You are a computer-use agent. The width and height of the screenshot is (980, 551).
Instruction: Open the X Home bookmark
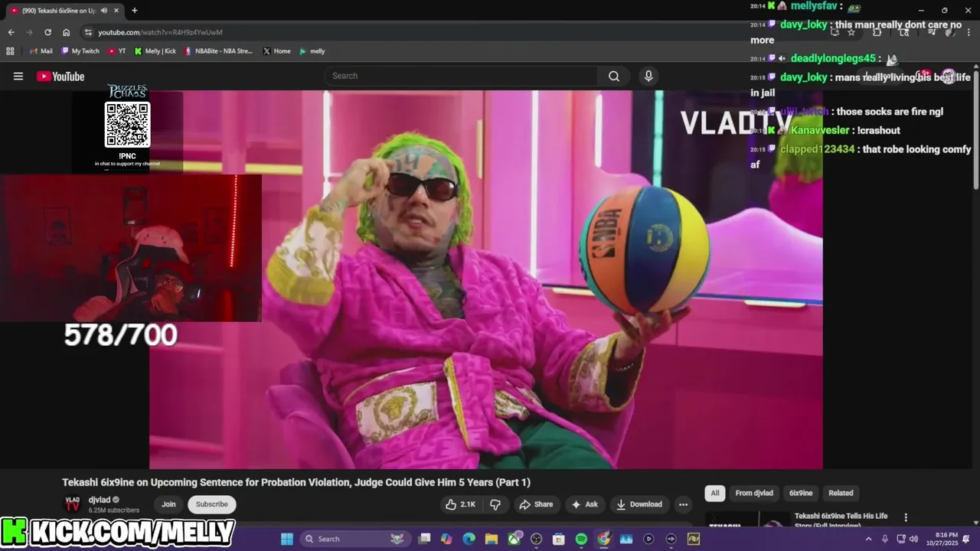coord(276,51)
